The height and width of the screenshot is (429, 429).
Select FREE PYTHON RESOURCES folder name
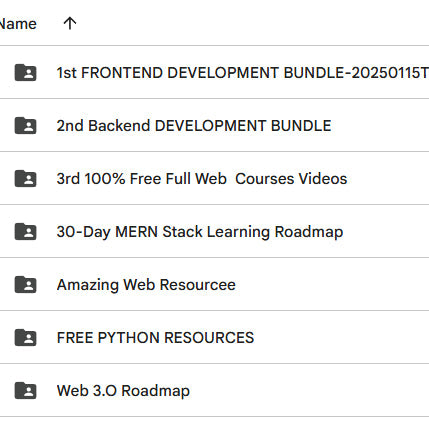[155, 338]
